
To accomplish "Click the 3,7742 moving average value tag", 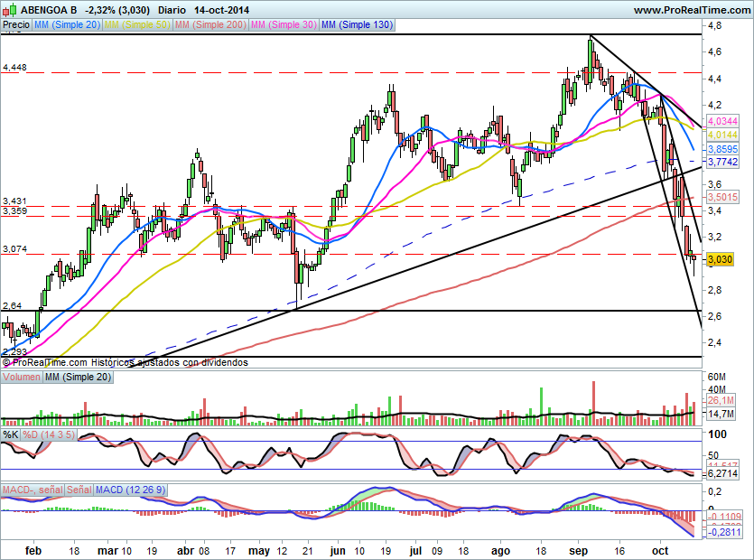I will tap(722, 163).
